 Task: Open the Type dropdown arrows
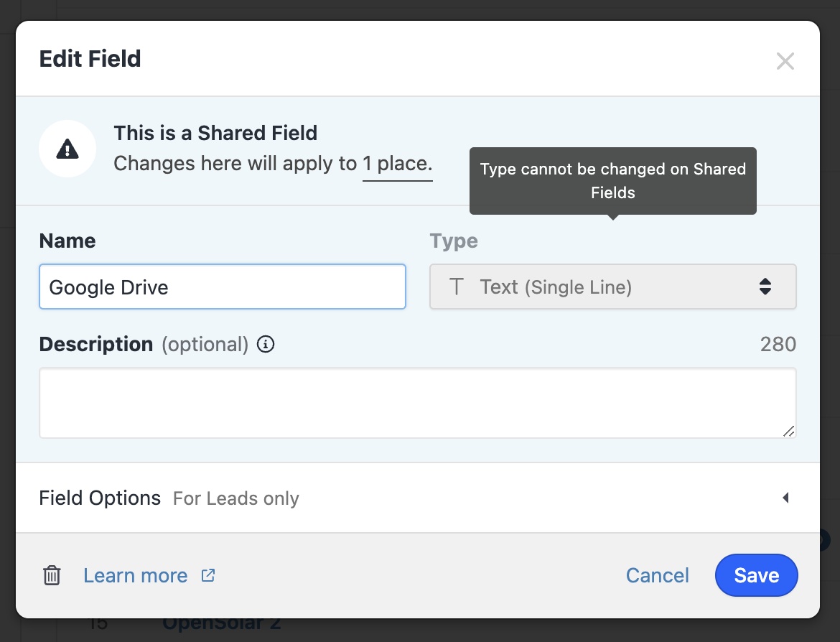pos(765,287)
